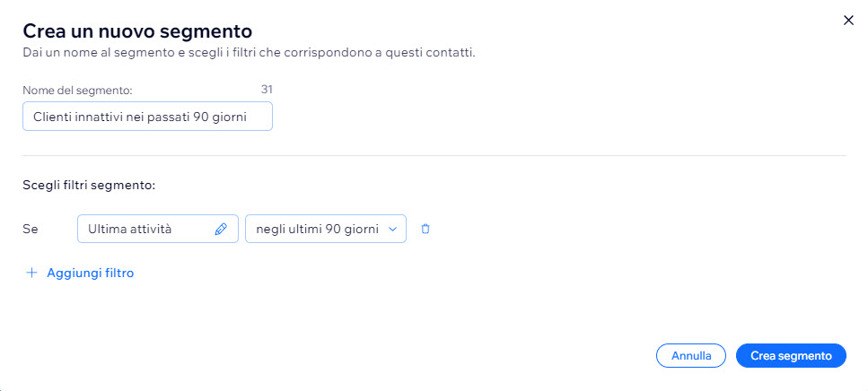Confirm with the Crea segmento button

point(791,356)
